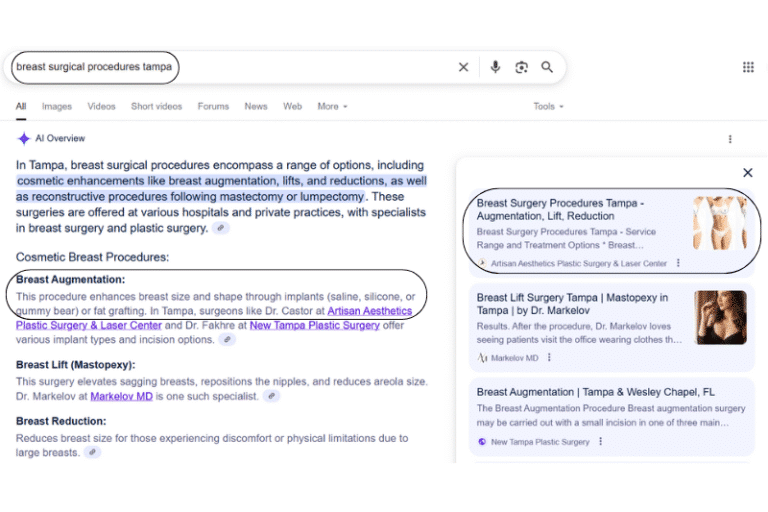Open the Google apps grid icon
This screenshot has height=512, width=768.
pyautogui.click(x=748, y=67)
